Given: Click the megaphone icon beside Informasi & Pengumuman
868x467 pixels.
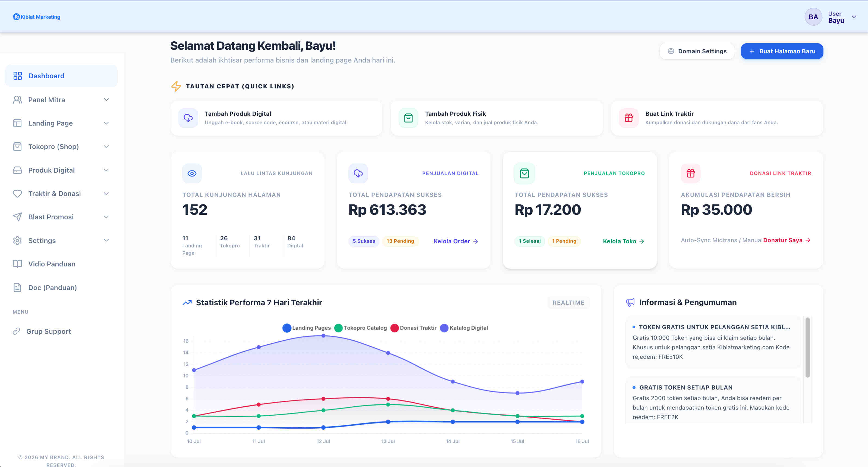Looking at the screenshot, I should [630, 303].
